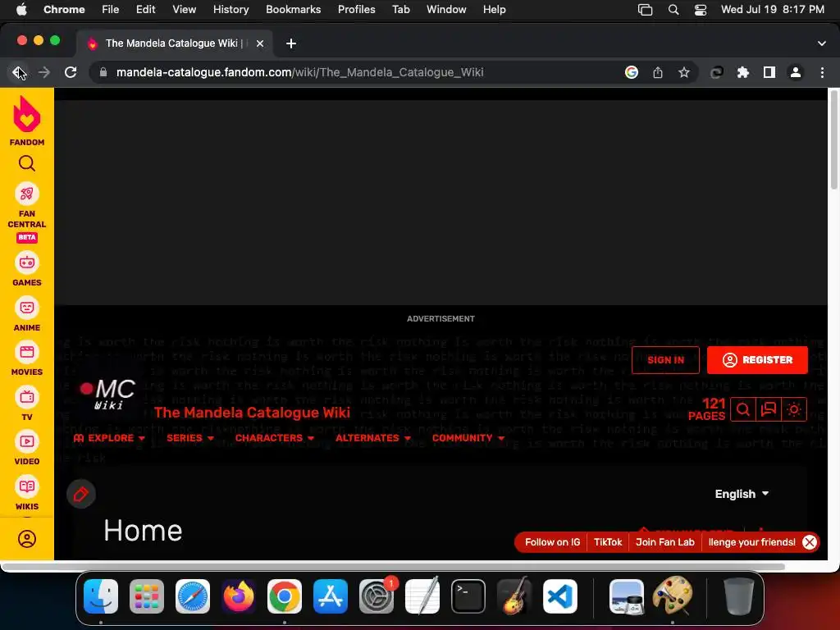Expand the Explore dropdown
This screenshot has height=630, width=840.
(x=109, y=438)
